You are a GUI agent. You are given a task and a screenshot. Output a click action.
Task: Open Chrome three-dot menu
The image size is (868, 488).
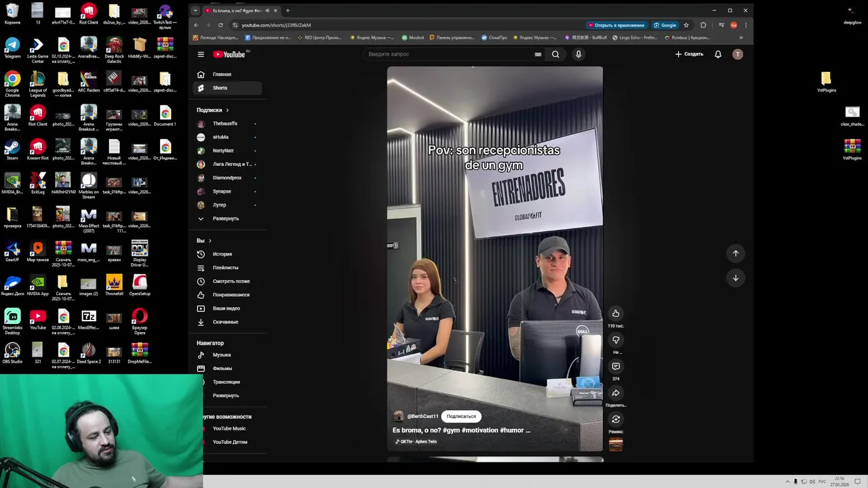(745, 25)
